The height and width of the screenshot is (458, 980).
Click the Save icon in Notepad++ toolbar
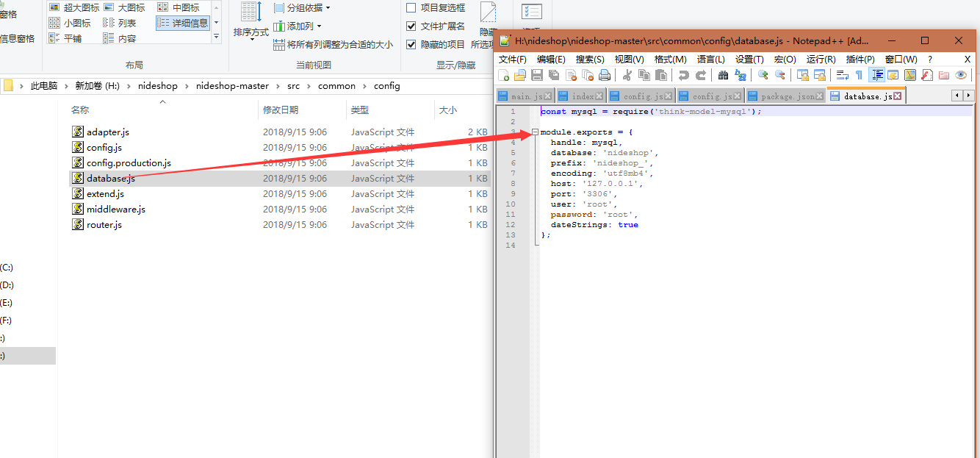pos(537,75)
